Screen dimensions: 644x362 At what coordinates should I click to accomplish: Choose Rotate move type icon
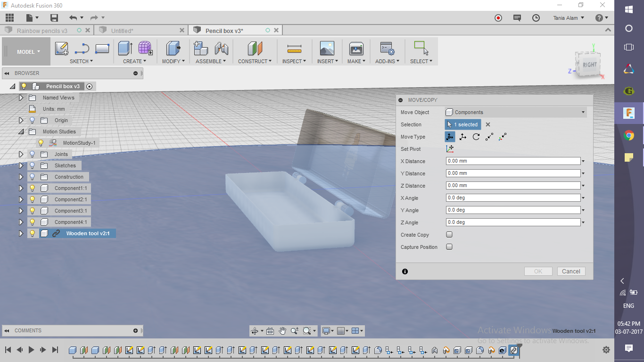[x=476, y=137]
